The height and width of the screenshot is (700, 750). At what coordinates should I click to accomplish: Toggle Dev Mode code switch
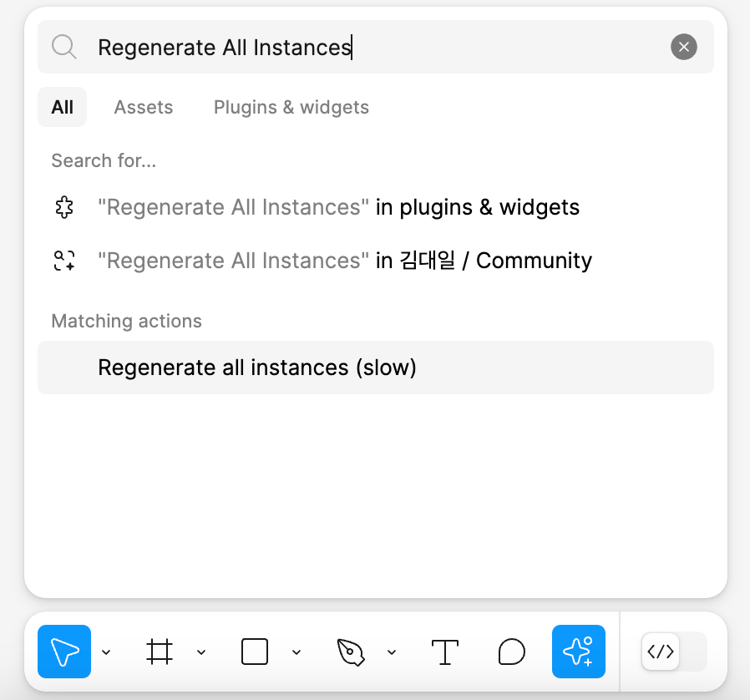(674, 652)
